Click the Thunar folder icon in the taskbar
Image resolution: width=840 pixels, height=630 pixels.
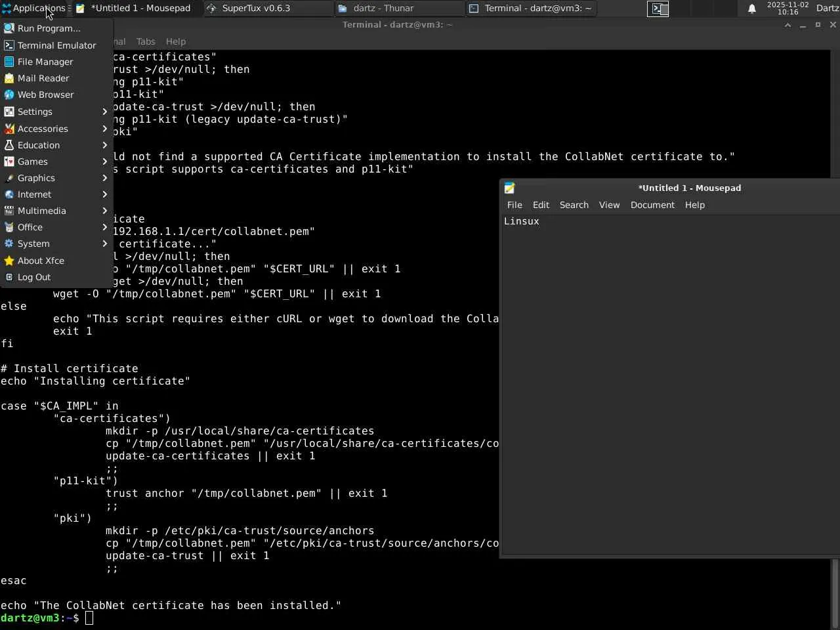pos(343,9)
